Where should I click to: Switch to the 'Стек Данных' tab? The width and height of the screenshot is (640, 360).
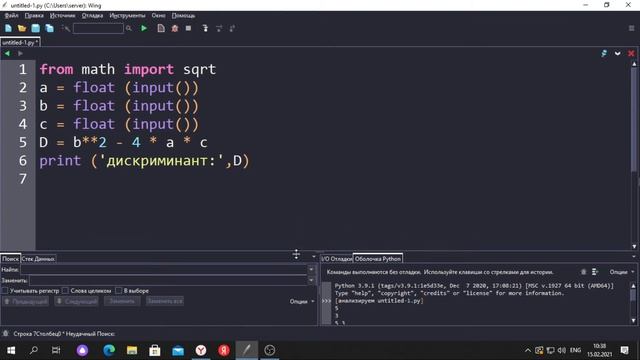coord(38,259)
